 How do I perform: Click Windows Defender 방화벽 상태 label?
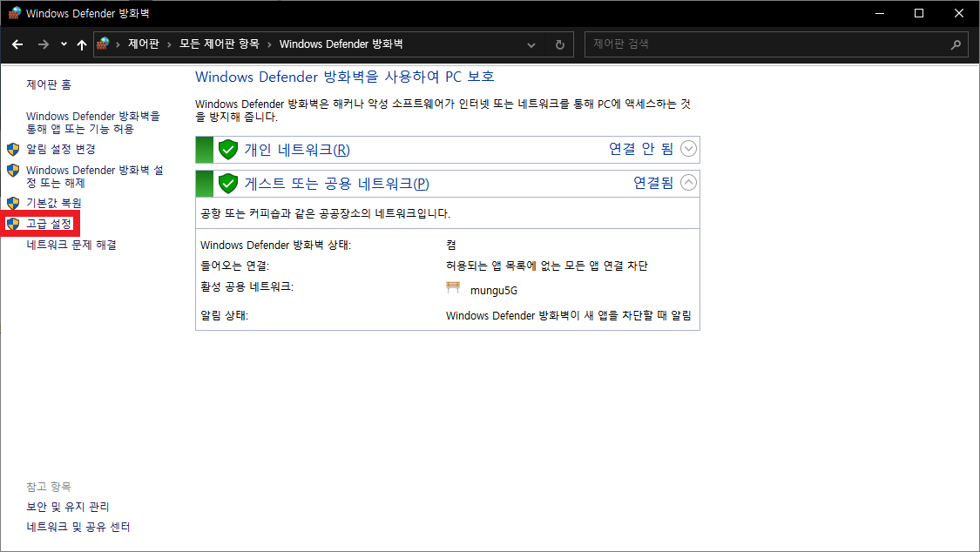coord(275,245)
